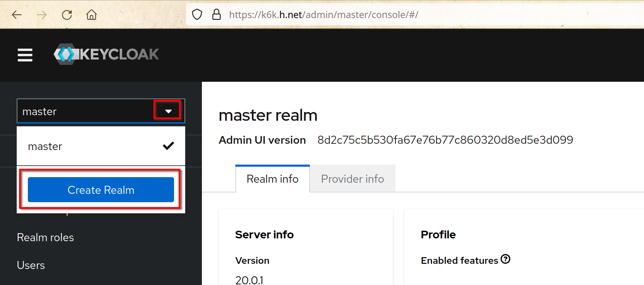Click the Admin UI version hash

coord(445,140)
